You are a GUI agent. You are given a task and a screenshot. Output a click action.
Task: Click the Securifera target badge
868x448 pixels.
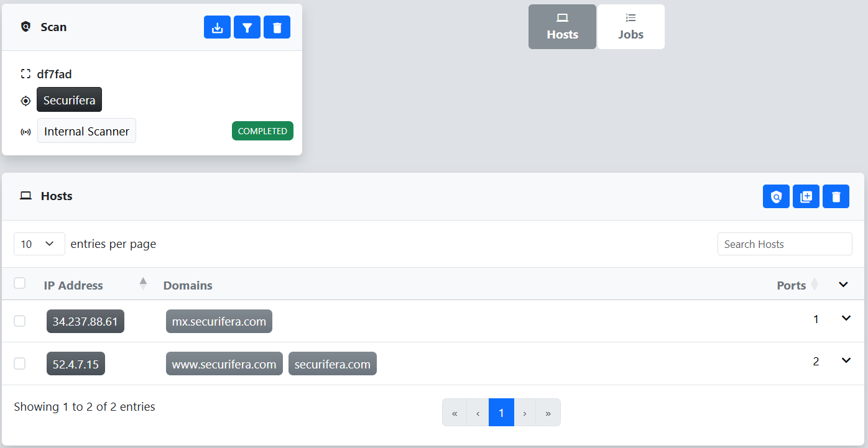pos(69,100)
